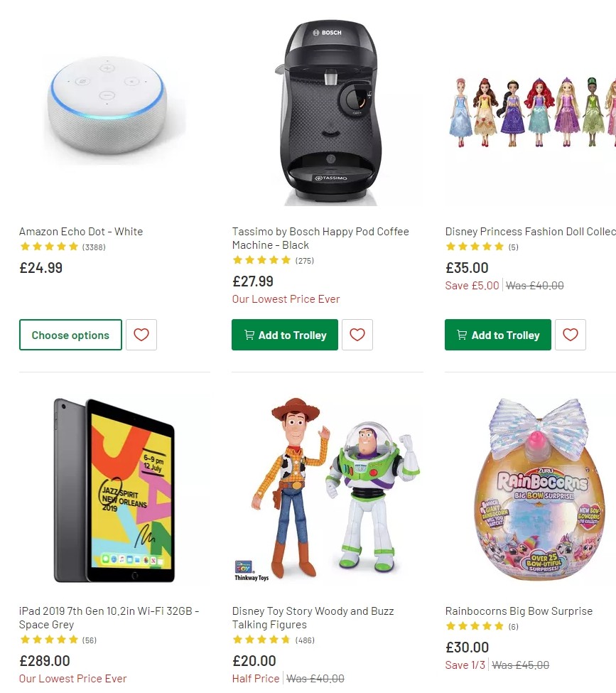Click the heart wishlist icon for the Tassimo coffee machine
616x693 pixels.
pos(357,335)
